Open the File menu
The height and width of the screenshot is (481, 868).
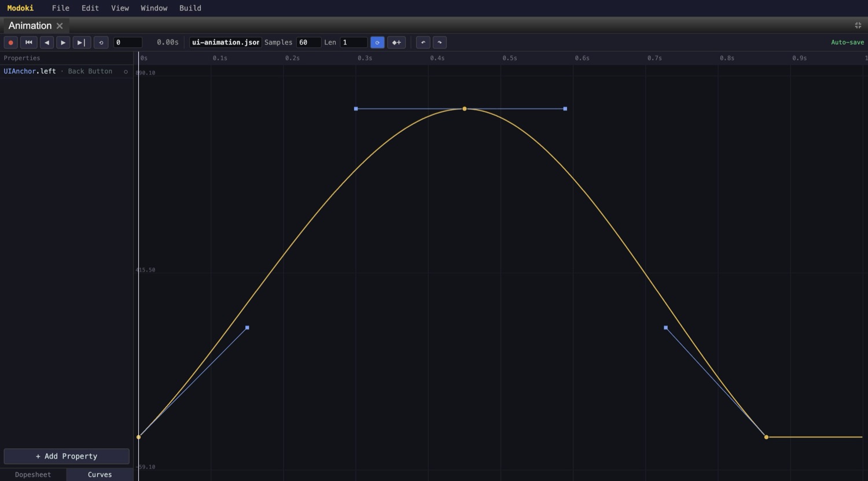click(x=61, y=8)
